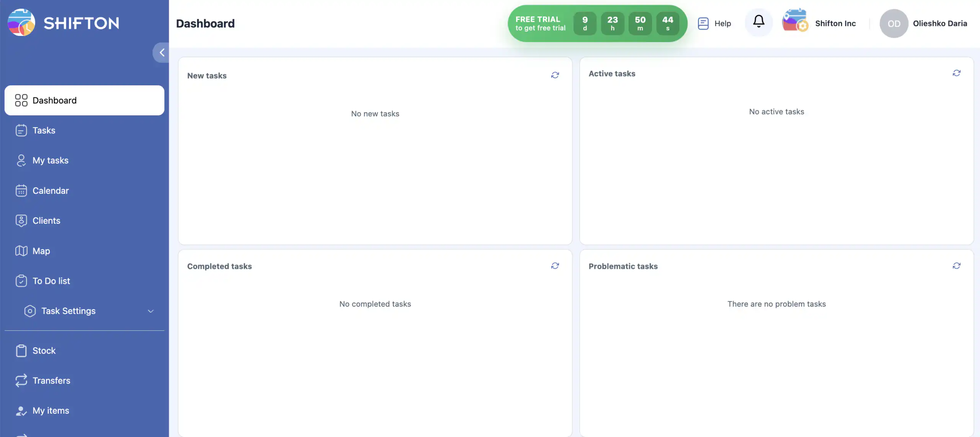Open Transfers in the sidebar
This screenshot has width=980, height=437.
[x=51, y=380]
